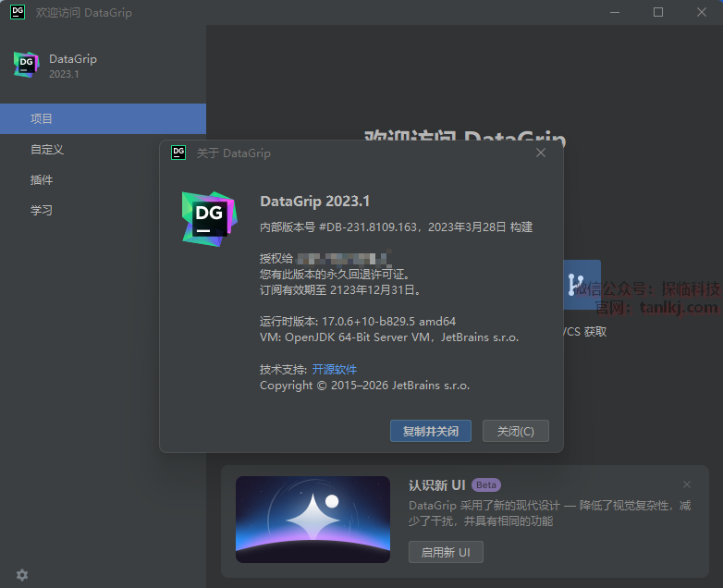
Task: Dismiss the 认识新 UI banner
Action: pos(686,484)
